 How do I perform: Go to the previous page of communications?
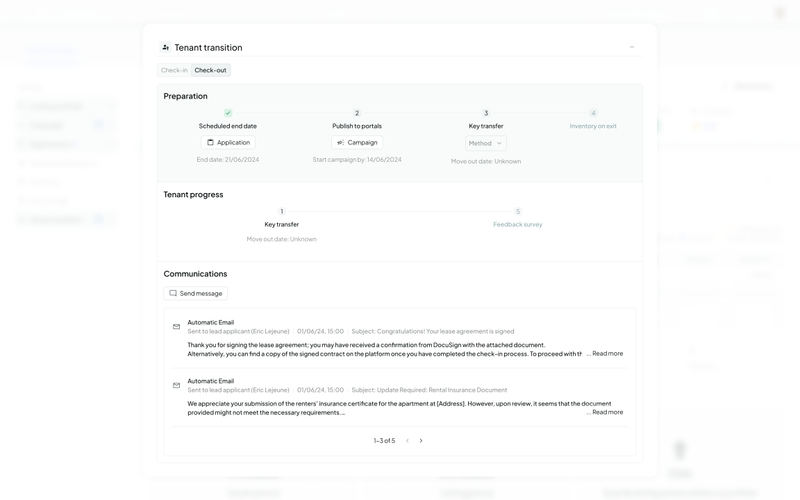point(407,440)
